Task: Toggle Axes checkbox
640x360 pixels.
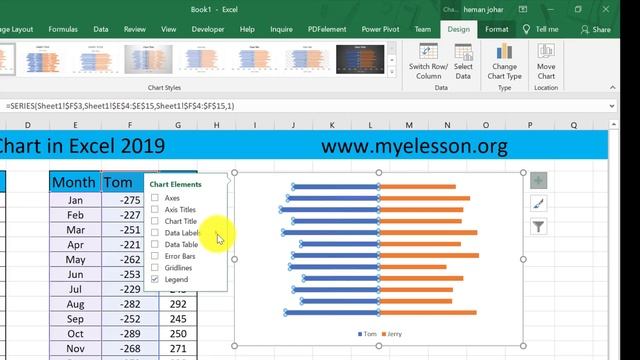Action: 155,198
